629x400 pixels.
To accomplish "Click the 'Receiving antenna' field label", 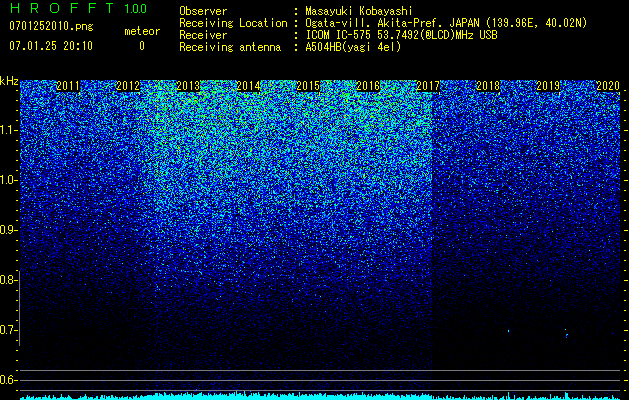I will pyautogui.click(x=230, y=47).
